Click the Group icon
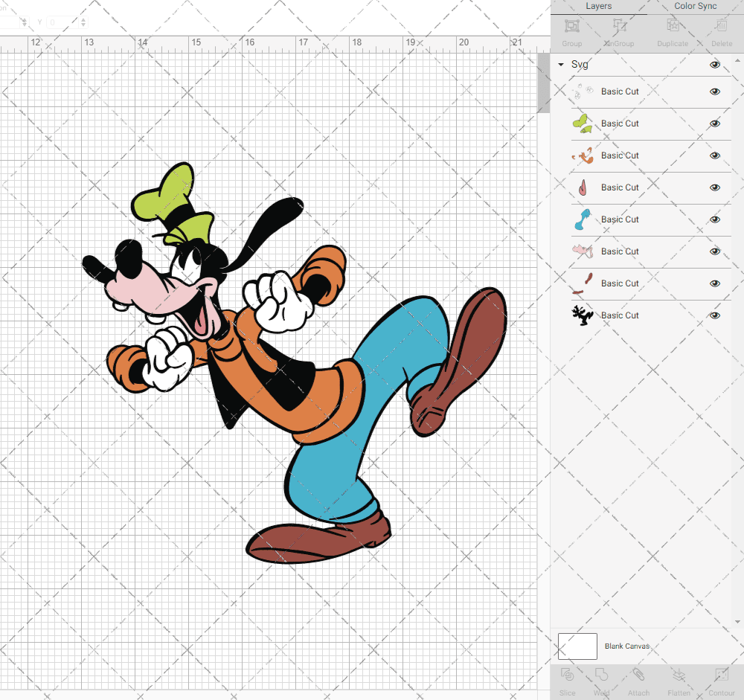The width and height of the screenshot is (744, 700). pyautogui.click(x=571, y=25)
